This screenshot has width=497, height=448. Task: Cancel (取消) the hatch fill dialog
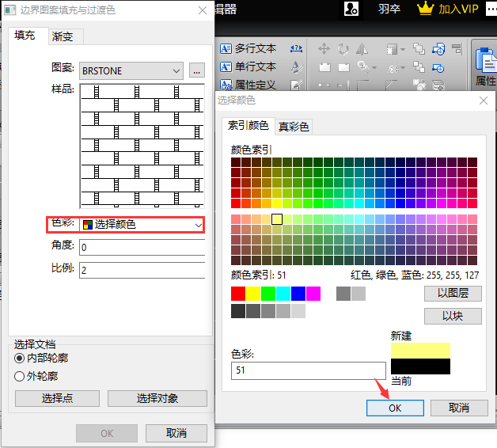(x=176, y=433)
